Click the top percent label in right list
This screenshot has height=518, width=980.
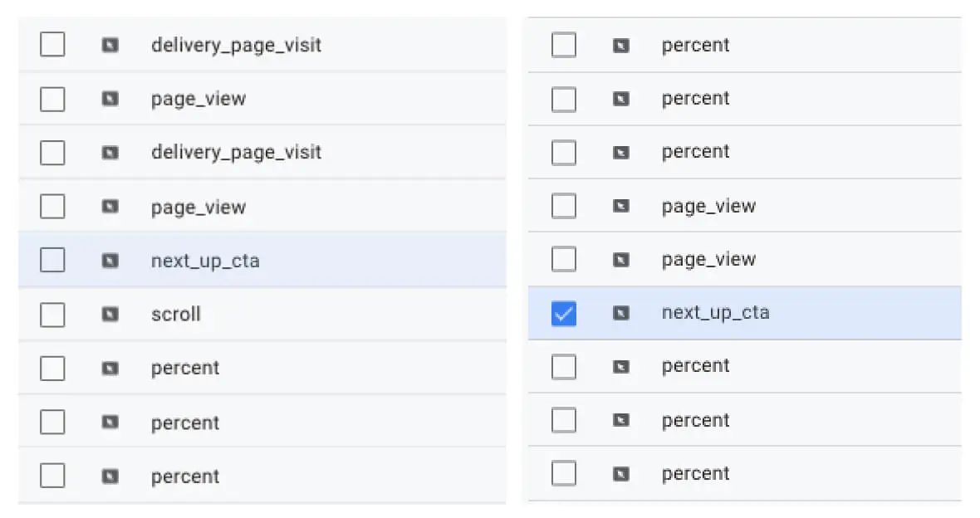(x=695, y=45)
